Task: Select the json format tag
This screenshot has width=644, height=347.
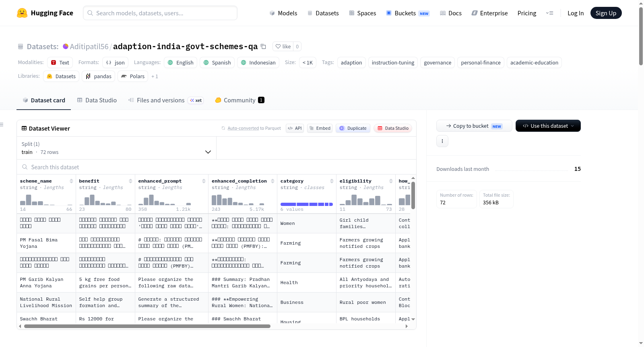Action: 115,62
